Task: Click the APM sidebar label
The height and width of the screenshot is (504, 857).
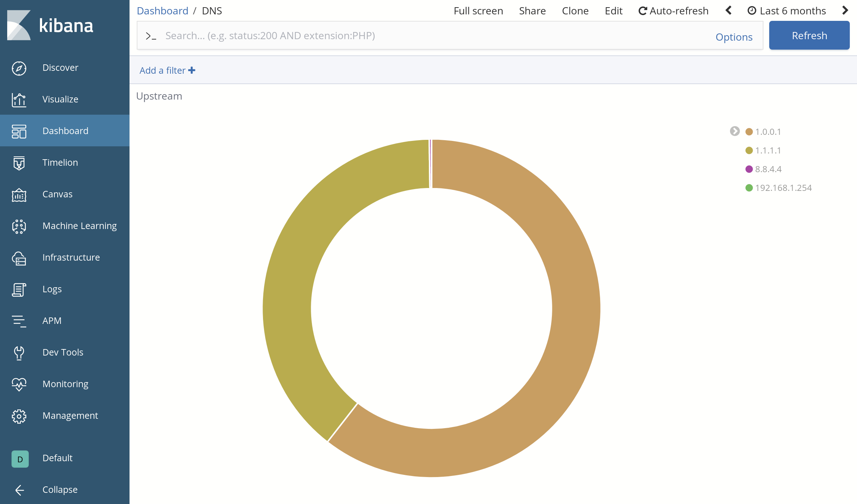Action: click(52, 321)
